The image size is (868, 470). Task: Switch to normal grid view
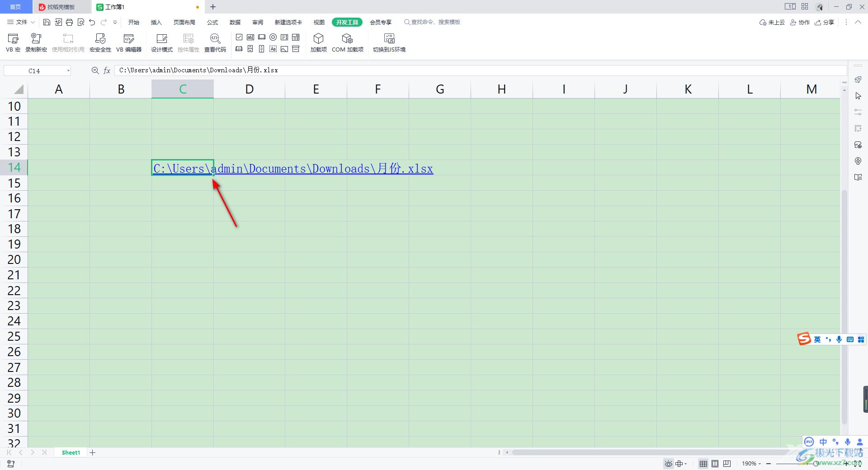click(x=703, y=464)
